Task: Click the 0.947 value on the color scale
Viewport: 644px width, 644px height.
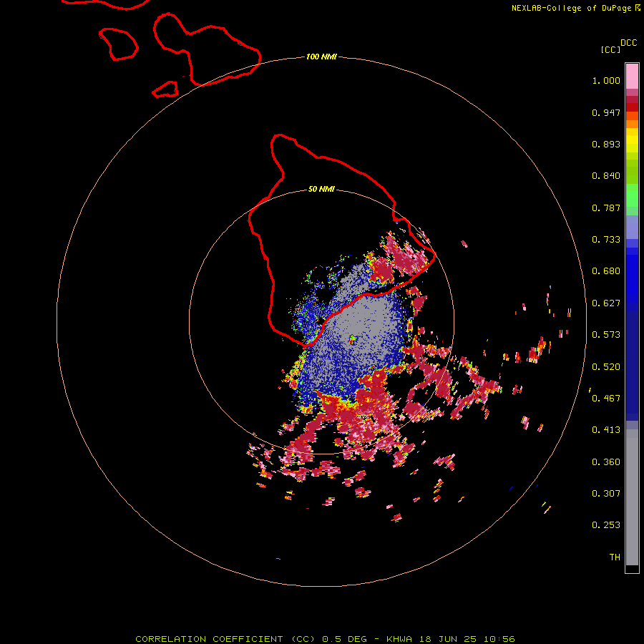Action: (x=606, y=112)
